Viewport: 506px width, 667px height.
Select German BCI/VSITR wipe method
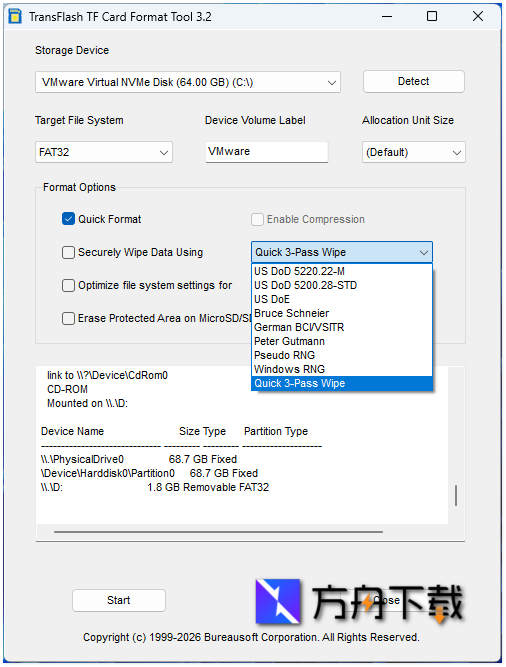pyautogui.click(x=342, y=327)
